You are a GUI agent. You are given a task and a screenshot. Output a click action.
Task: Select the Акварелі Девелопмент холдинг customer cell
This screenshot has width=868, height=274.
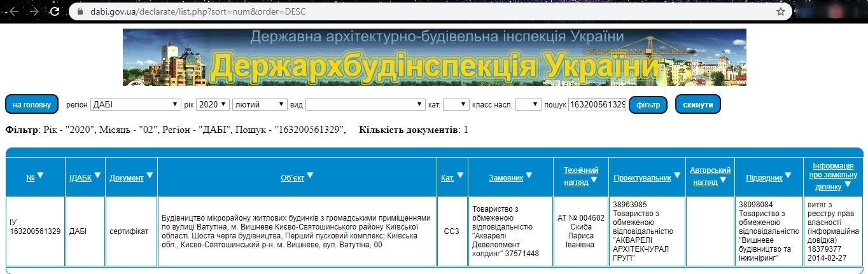[x=512, y=231]
